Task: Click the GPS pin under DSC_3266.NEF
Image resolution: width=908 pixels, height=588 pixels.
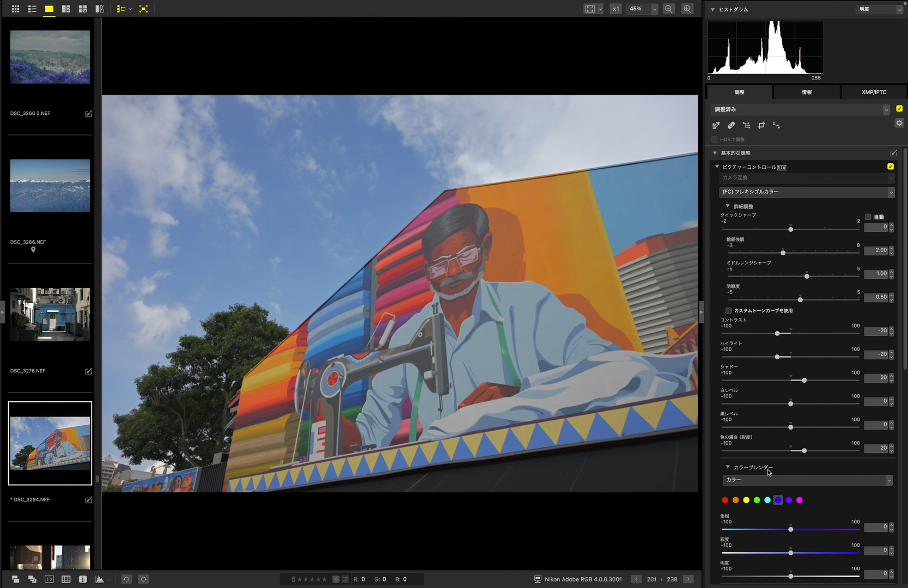Action: pyautogui.click(x=33, y=250)
